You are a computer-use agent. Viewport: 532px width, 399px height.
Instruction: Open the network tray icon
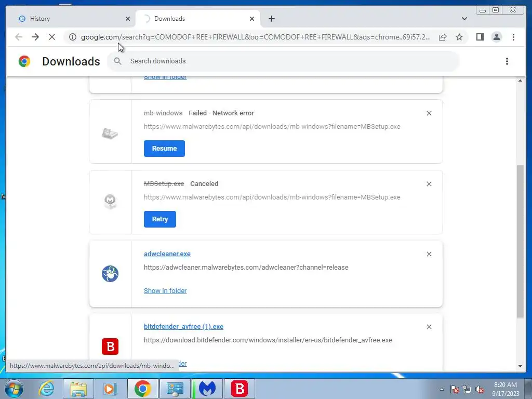tap(467, 389)
